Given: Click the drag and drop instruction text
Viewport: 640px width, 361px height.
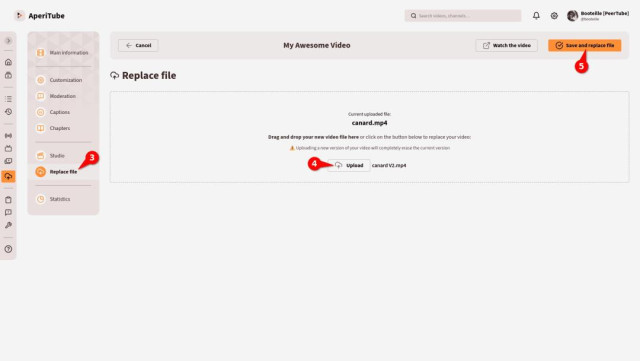Looking at the screenshot, I should (369, 137).
